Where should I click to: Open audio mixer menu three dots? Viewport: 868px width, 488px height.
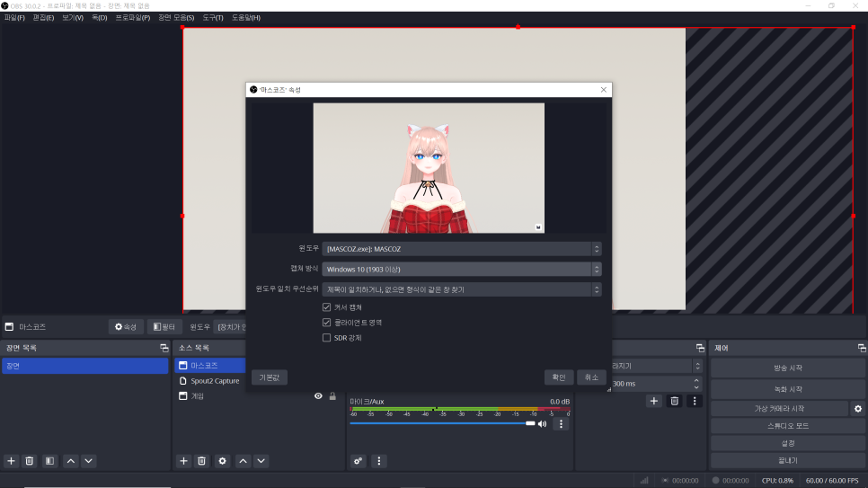(378, 461)
